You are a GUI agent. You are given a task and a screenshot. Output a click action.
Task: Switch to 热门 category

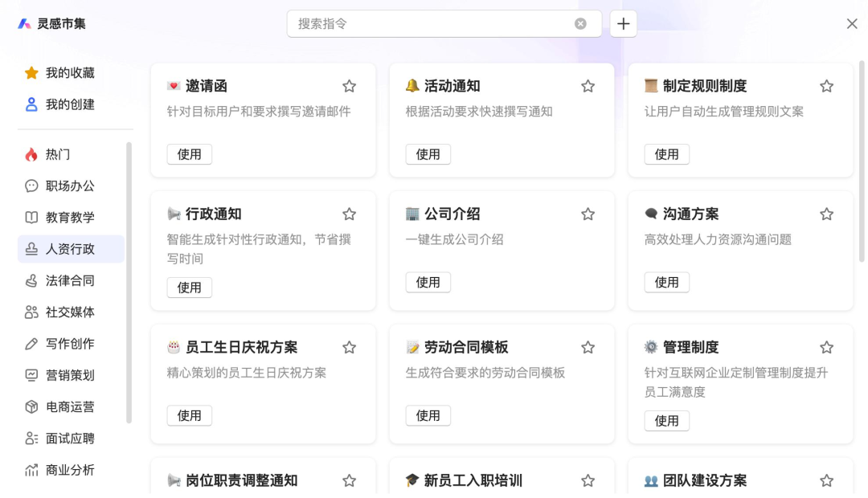58,154
